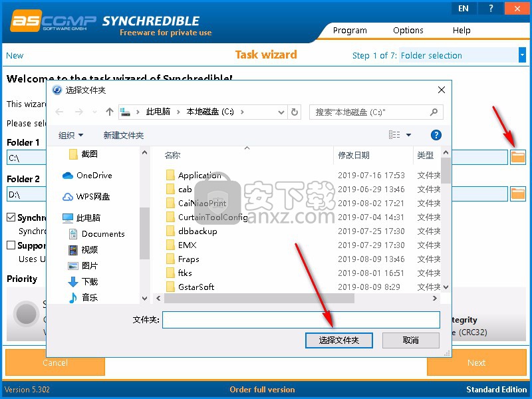Change view layout icon in dialog
This screenshot has width=532, height=399.
click(394, 135)
